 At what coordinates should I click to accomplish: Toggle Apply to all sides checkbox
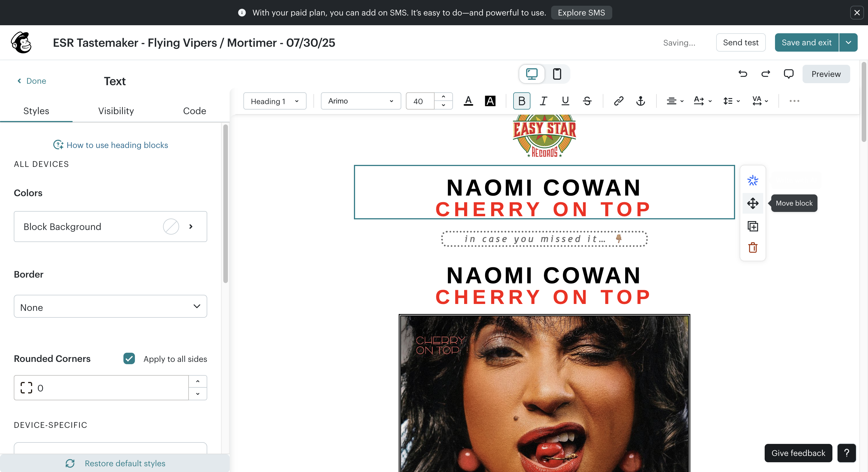click(x=129, y=358)
